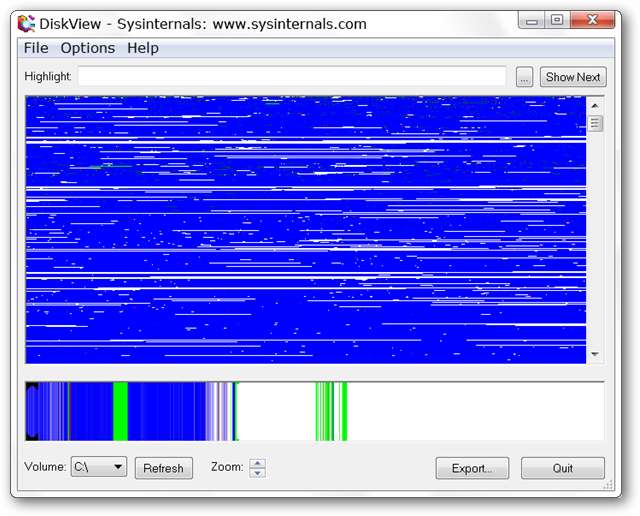This screenshot has height=516, width=640.
Task: Minimize the DiskView window
Action: pyautogui.click(x=531, y=20)
